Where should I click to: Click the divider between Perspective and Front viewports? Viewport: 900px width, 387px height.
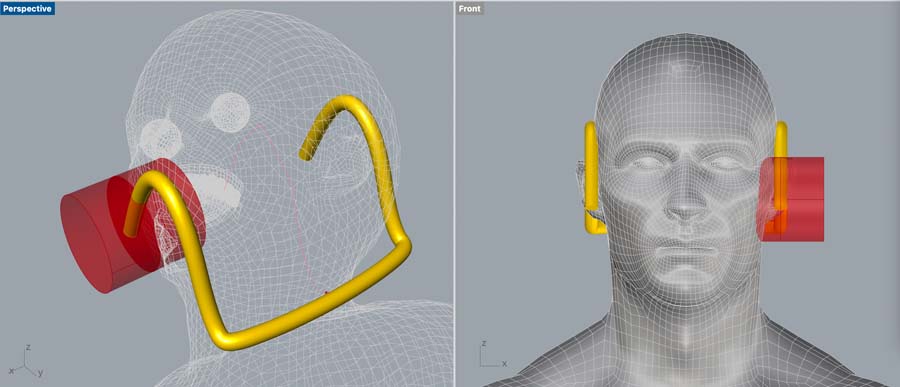click(455, 194)
